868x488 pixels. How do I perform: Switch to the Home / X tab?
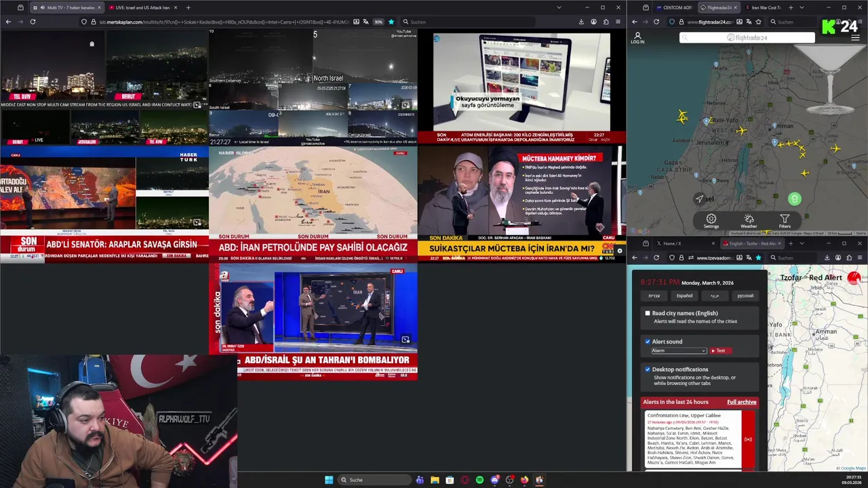coord(684,243)
